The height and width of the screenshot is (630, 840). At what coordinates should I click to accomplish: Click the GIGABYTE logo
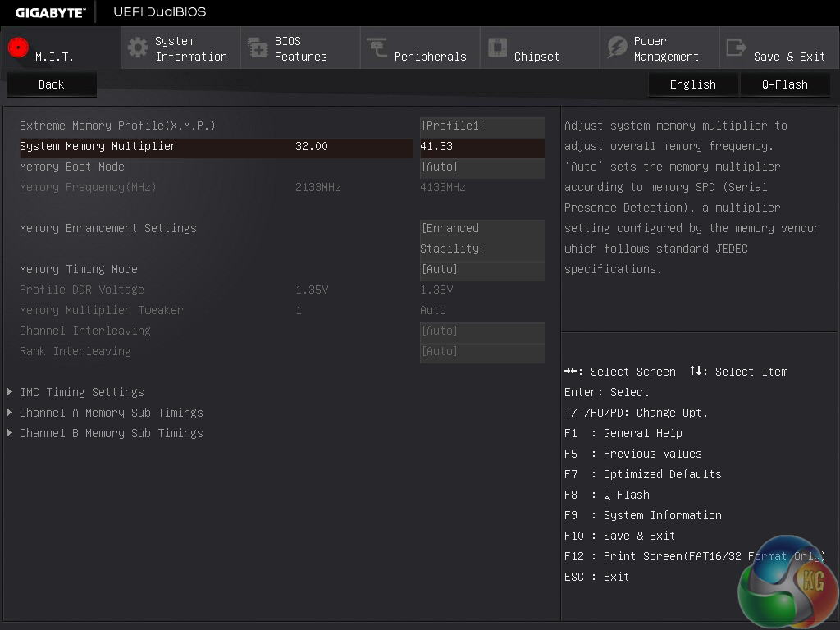(x=49, y=12)
